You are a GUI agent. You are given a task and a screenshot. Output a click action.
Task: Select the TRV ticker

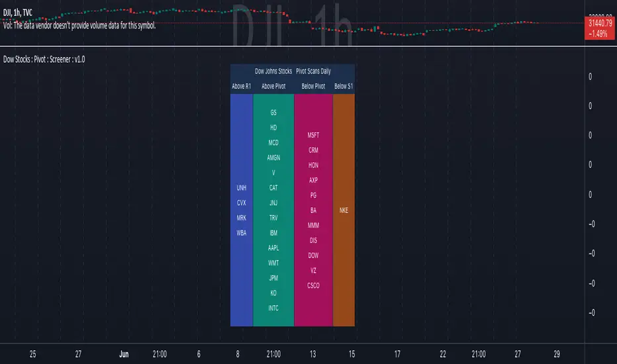tap(273, 218)
